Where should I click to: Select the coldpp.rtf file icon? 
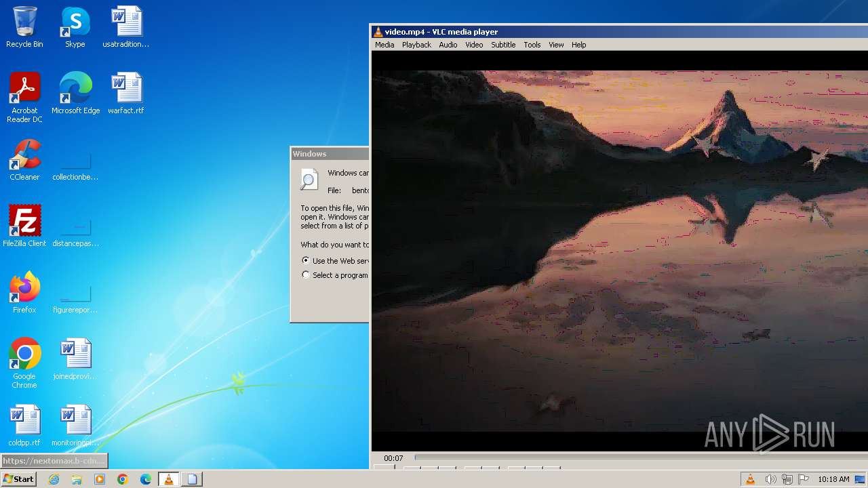[x=24, y=426]
